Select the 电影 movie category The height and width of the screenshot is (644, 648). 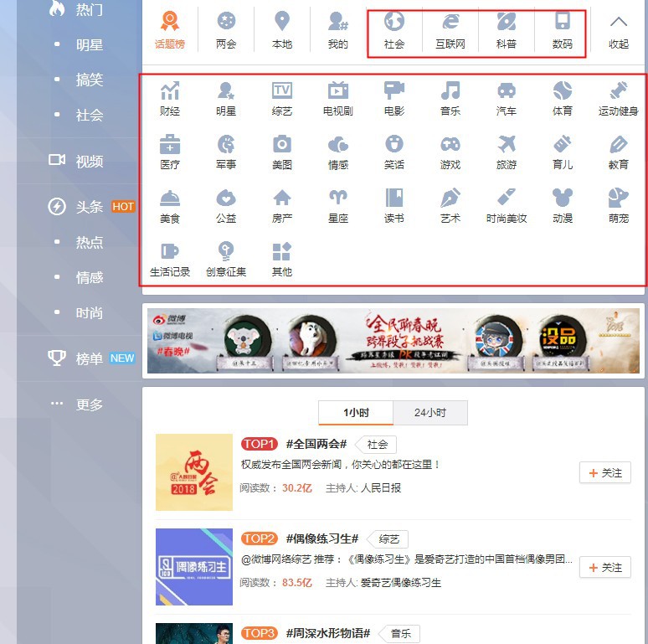pyautogui.click(x=393, y=98)
